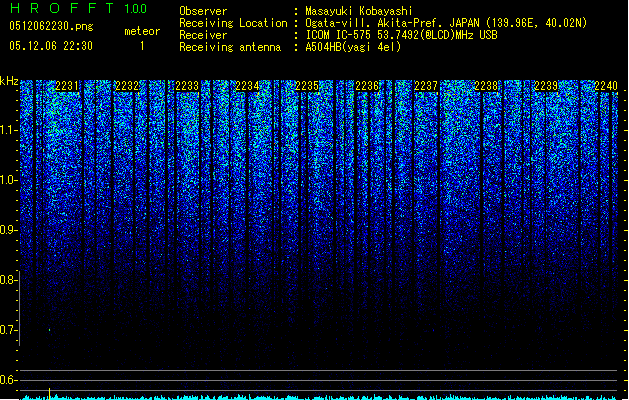Click the 2233 time marker
Image resolution: width=629 pixels, height=400 pixels.
(187, 86)
